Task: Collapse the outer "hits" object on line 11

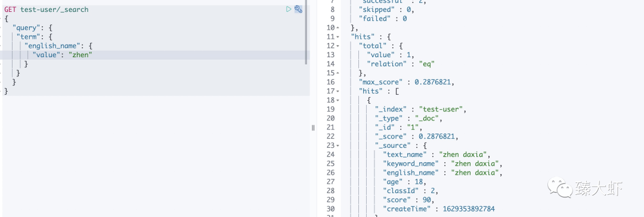Action: [x=338, y=36]
